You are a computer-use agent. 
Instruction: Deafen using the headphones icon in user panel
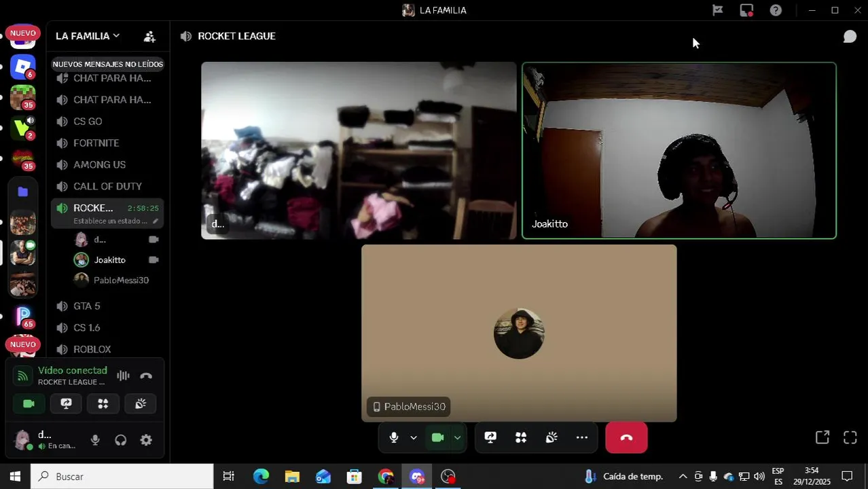121,440
